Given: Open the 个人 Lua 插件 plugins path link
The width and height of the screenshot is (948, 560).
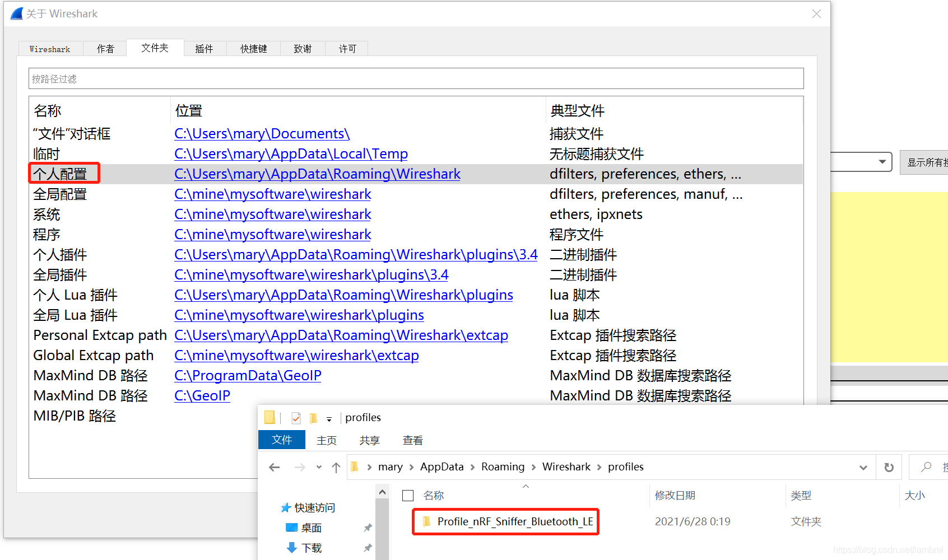Looking at the screenshot, I should [343, 295].
